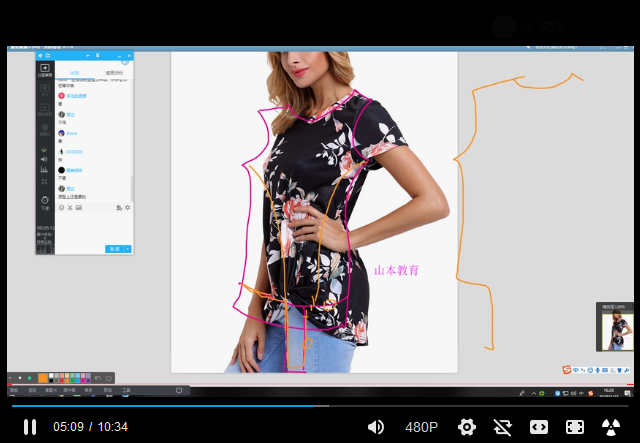Open the Sogou skin shirt icon

pyautogui.click(x=620, y=370)
